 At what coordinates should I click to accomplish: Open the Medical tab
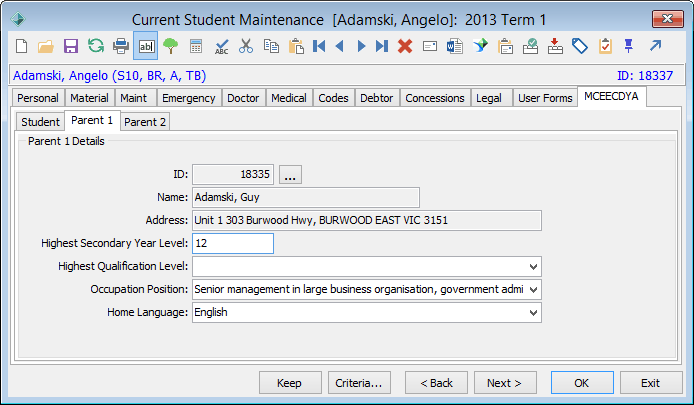pyautogui.click(x=289, y=98)
